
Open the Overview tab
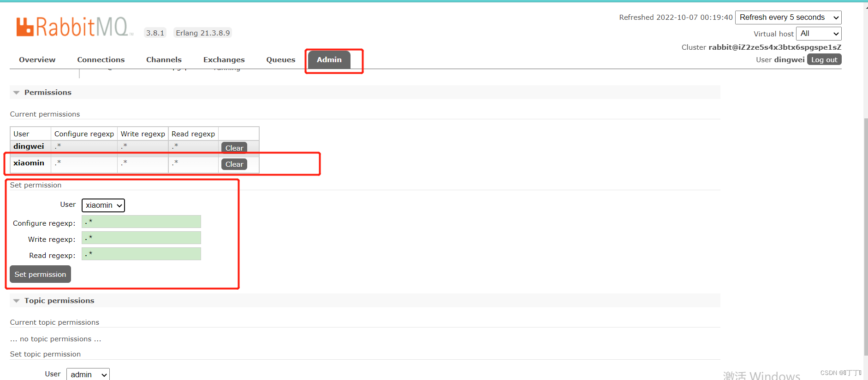point(37,60)
